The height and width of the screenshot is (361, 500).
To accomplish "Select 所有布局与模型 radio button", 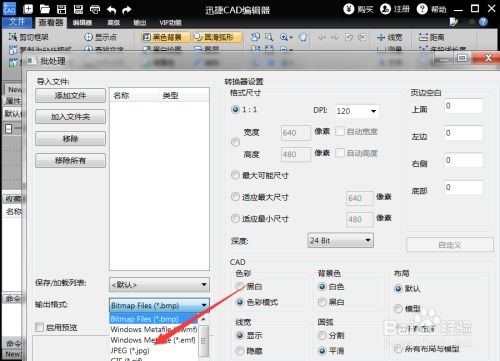I will [398, 349].
